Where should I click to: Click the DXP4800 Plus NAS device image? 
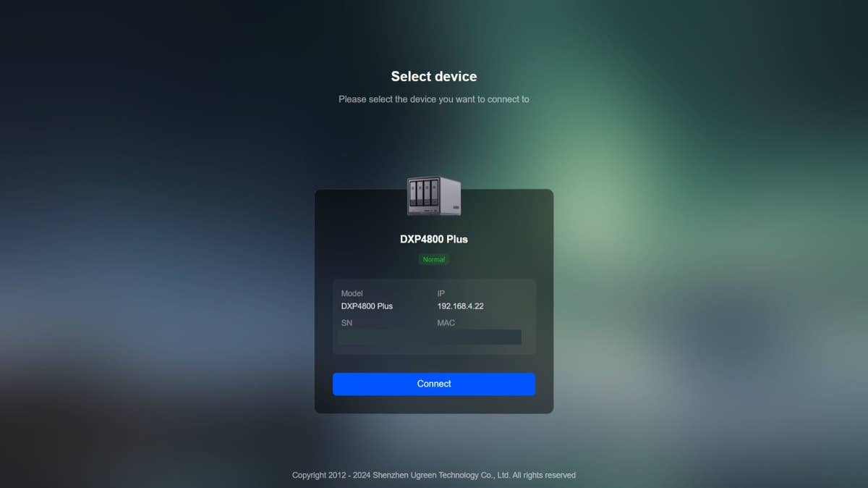434,196
